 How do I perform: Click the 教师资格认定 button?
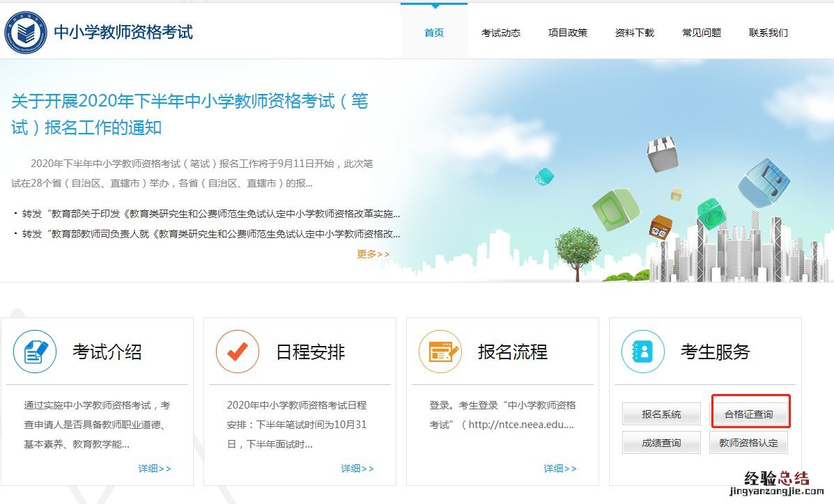tap(748, 443)
